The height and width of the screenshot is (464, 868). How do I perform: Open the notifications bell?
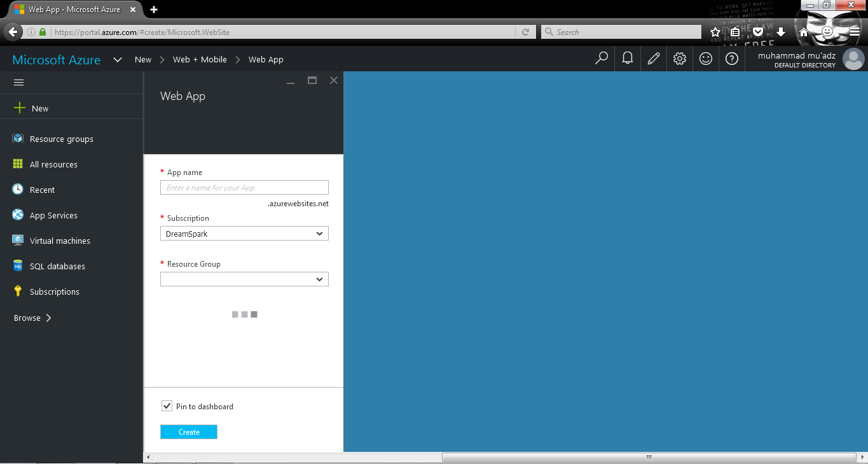(628, 59)
